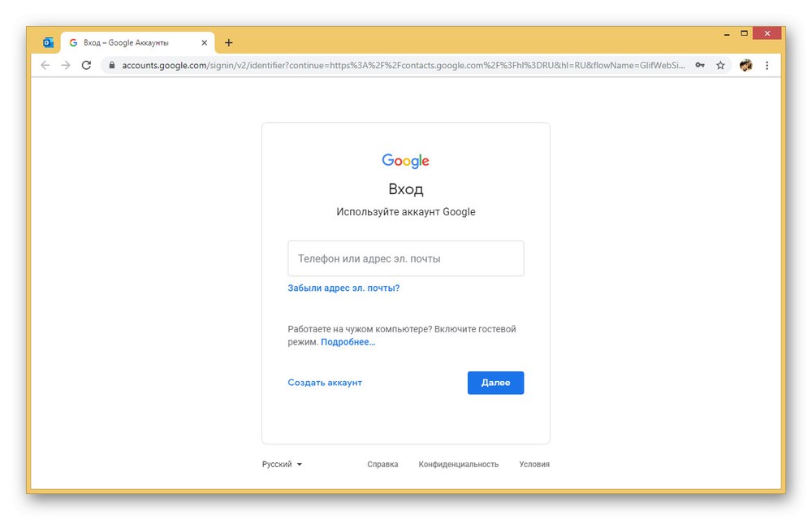Image resolution: width=812 pixels, height=520 pixels.
Task: Click inside the browser address bar
Action: [x=365, y=65]
